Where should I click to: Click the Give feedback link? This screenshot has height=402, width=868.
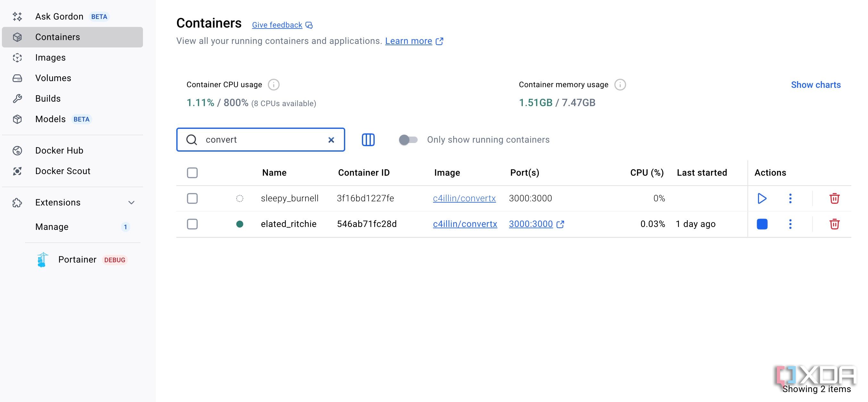277,25
